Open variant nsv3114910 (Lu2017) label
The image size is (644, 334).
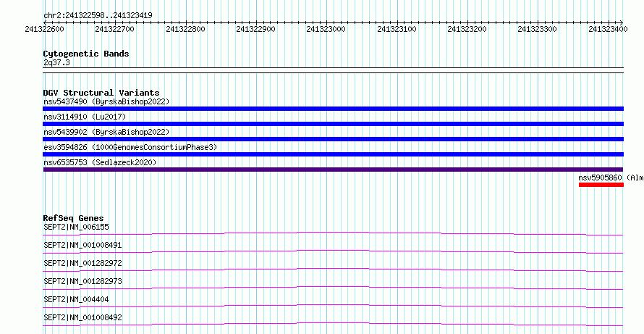[85, 117]
